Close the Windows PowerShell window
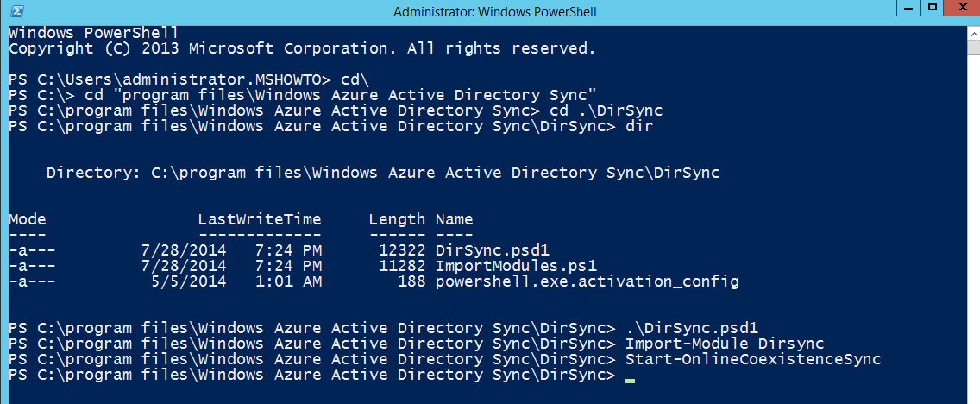The image size is (980, 404). pos(961,8)
